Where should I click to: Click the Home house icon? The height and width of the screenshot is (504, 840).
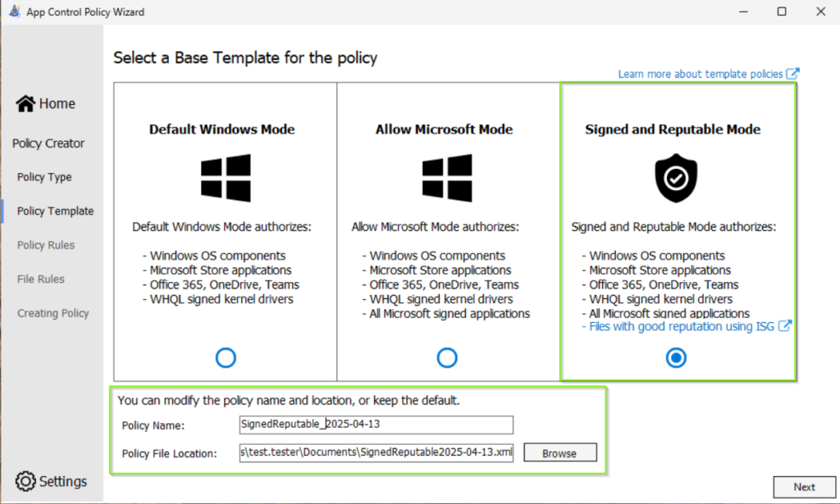tap(25, 104)
